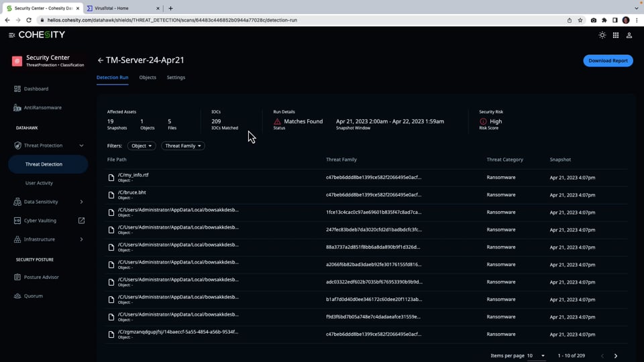Click file icon for /C/bruce.bht

coord(111,195)
